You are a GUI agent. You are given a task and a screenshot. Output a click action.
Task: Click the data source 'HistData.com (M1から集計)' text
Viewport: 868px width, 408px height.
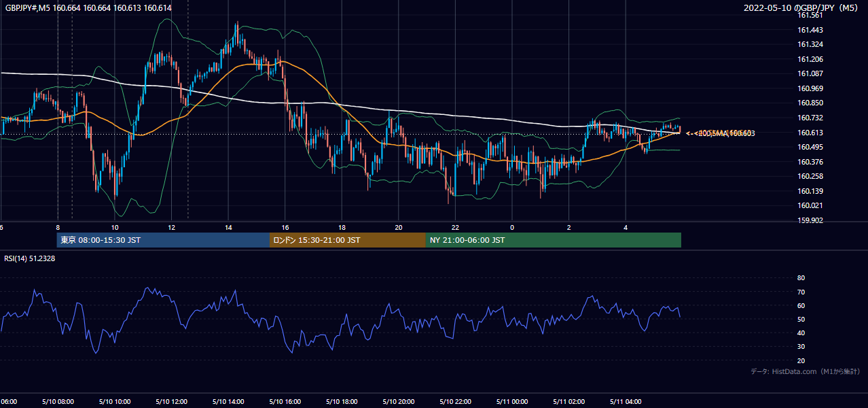[x=816, y=372]
